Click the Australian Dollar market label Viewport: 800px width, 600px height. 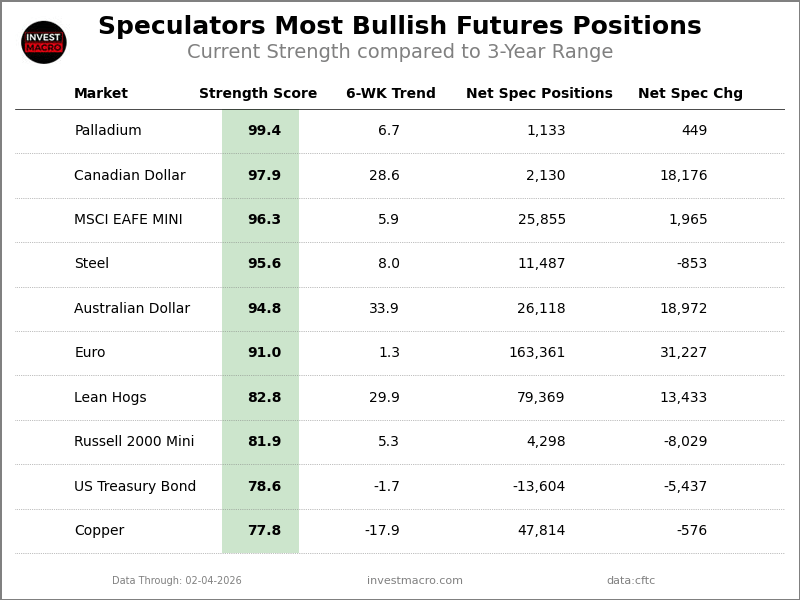pos(132,309)
